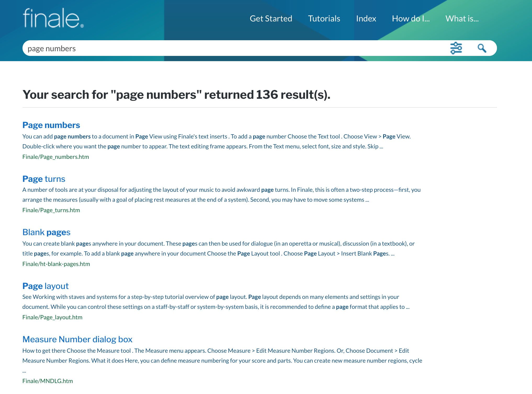Open the search filter settings icon
532x394 pixels.
tap(456, 48)
